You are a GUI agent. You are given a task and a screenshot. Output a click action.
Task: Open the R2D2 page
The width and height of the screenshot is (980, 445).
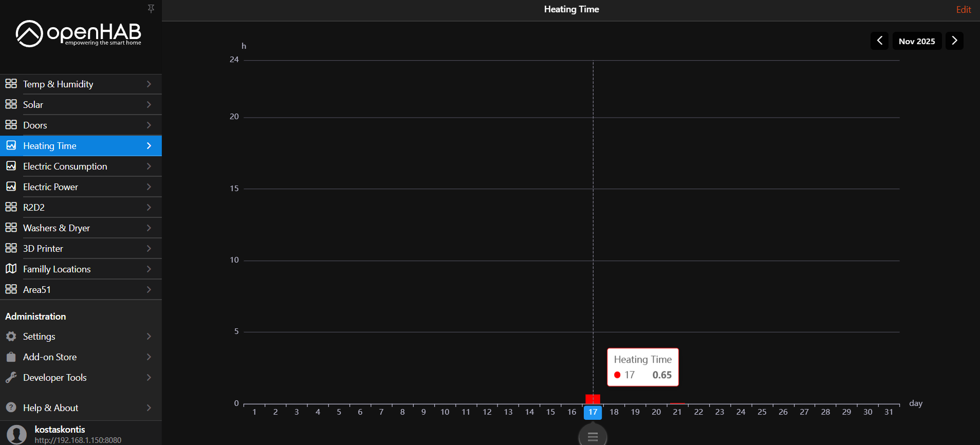click(34, 207)
